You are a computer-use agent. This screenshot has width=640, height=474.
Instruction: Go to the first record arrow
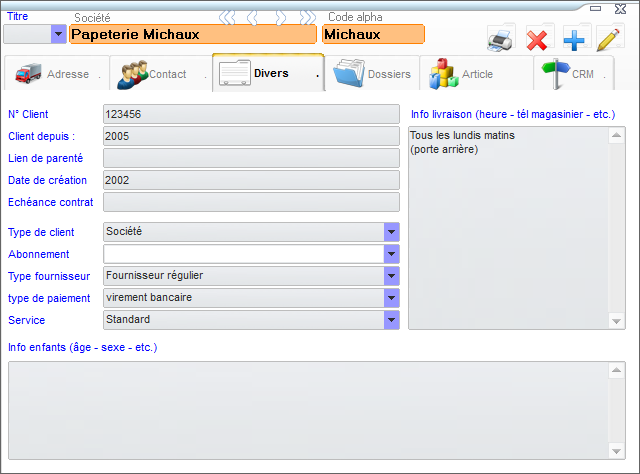pos(228,18)
